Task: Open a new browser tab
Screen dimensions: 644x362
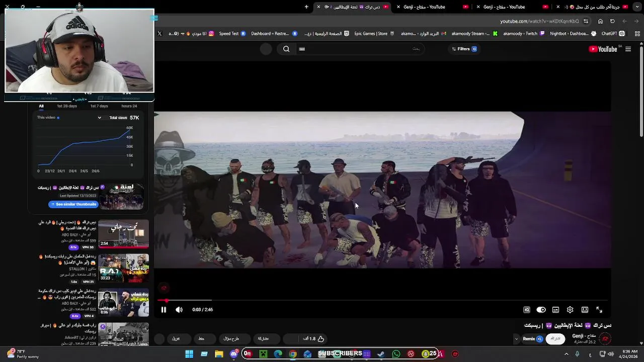Action: pos(306,7)
